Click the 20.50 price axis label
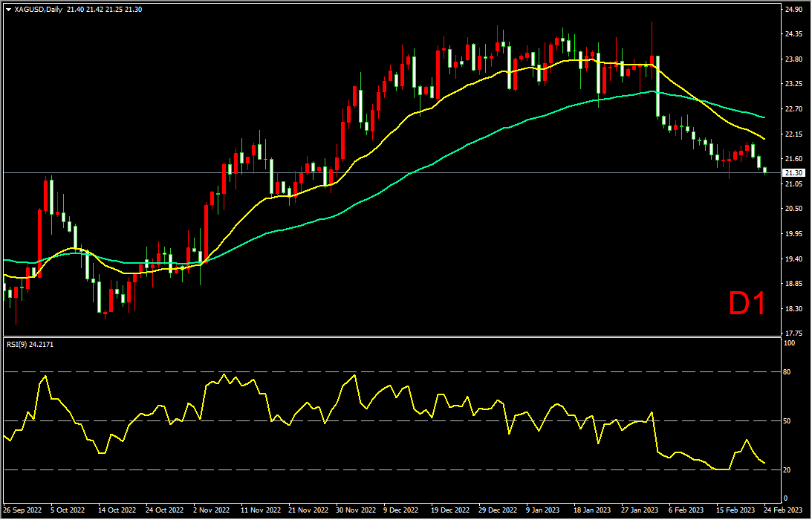Image resolution: width=812 pixels, height=520 pixels. pos(794,209)
